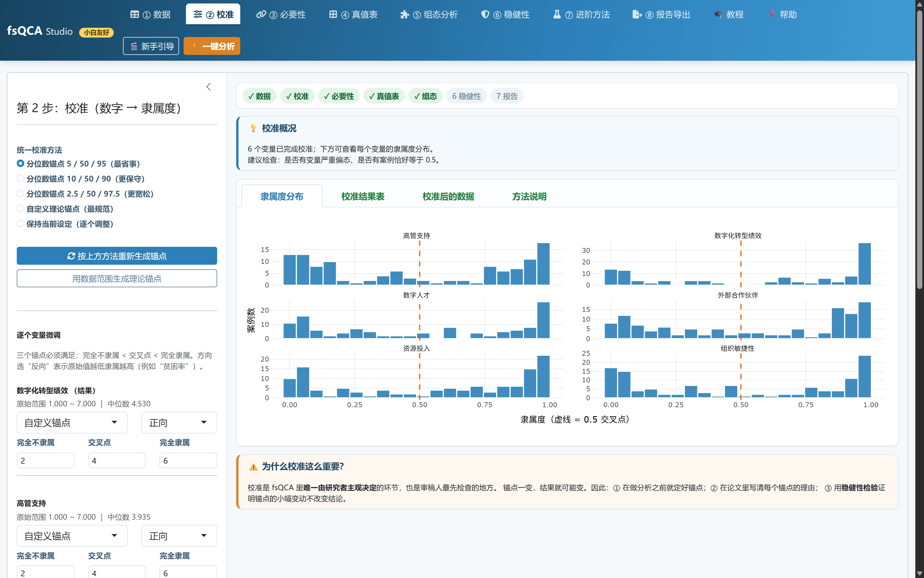The width and height of the screenshot is (924, 578).
Task: Click the grid icon on ④ 真值表 nav
Action: 333,14
